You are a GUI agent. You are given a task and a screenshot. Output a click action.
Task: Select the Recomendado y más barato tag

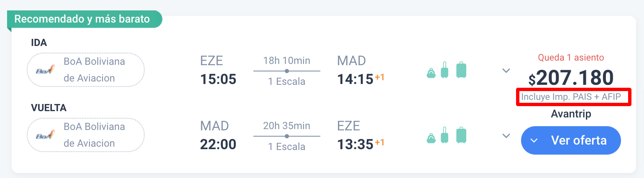82,19
